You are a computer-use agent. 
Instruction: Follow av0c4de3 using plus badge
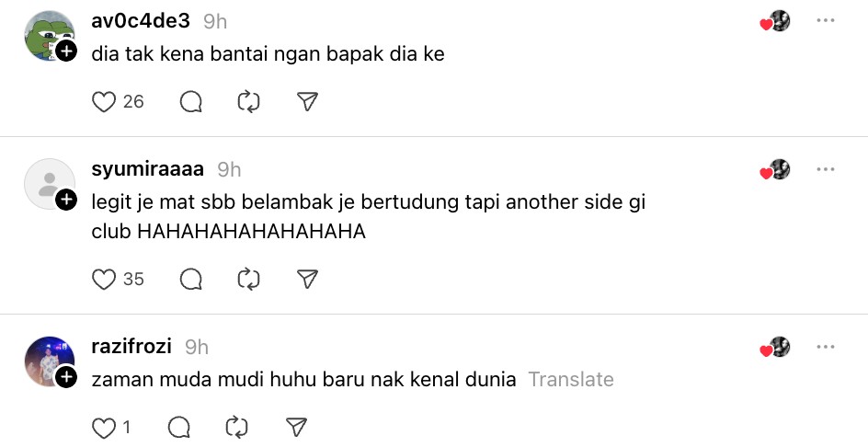click(x=66, y=52)
